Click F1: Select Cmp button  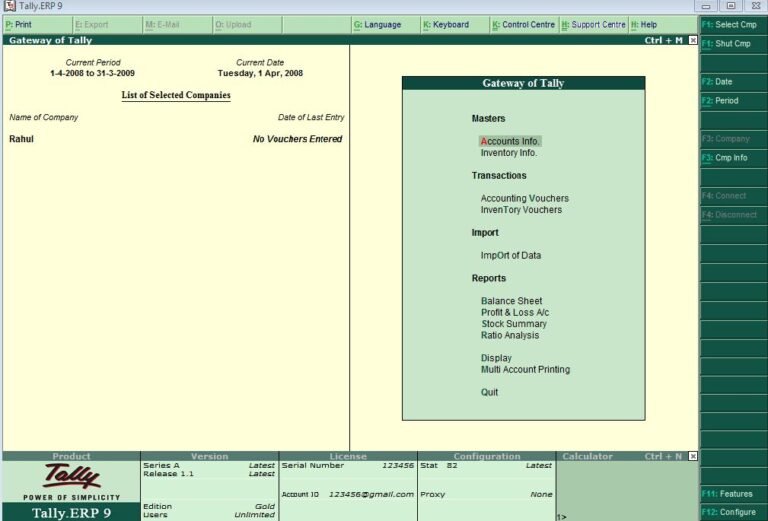tap(733, 24)
